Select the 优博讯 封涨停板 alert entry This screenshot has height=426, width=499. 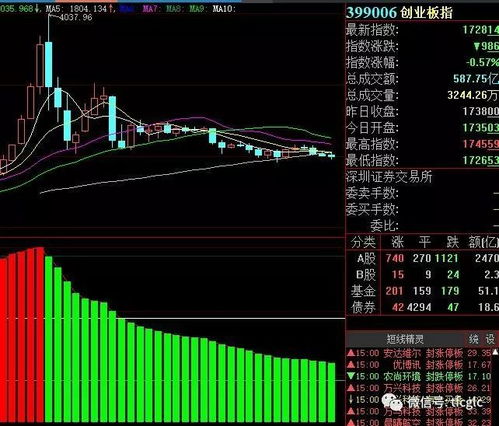click(x=419, y=365)
